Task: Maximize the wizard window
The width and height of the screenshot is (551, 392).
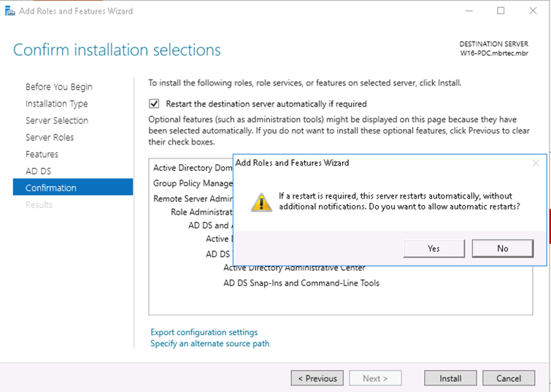Action: coord(501,11)
